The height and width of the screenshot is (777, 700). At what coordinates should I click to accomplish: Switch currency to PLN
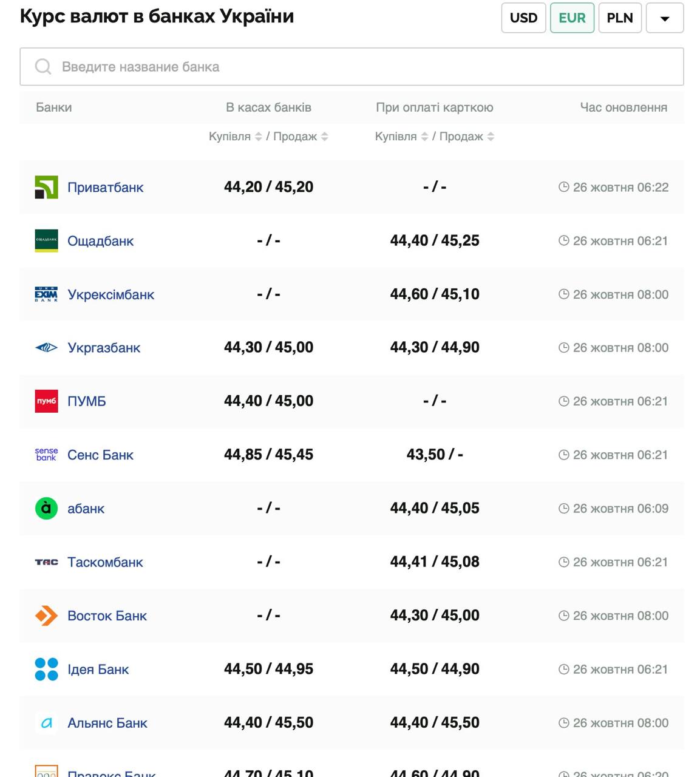tap(620, 18)
